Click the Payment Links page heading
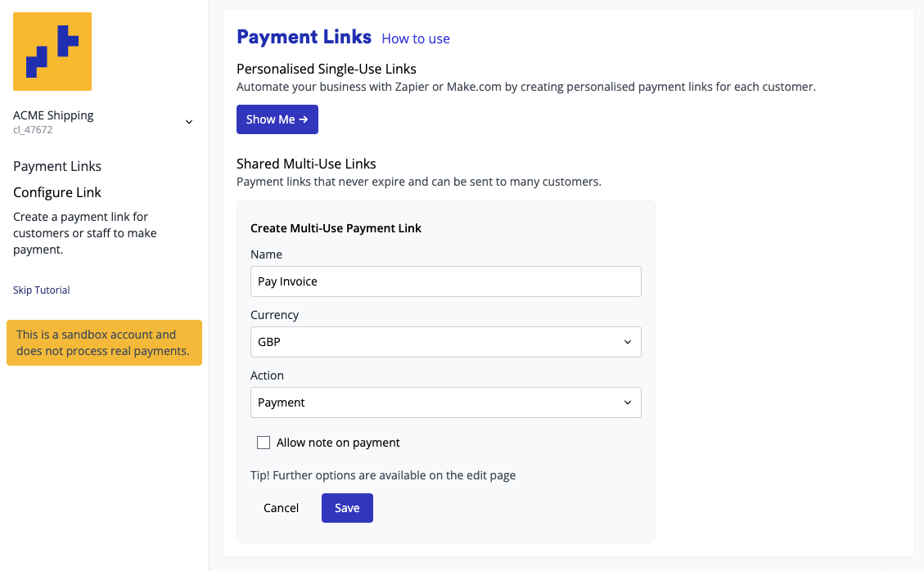The height and width of the screenshot is (571, 924). click(304, 37)
